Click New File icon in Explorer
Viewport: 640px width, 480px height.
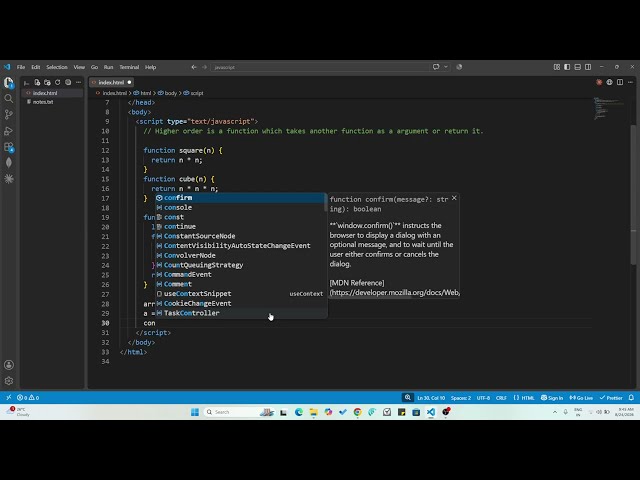37,82
